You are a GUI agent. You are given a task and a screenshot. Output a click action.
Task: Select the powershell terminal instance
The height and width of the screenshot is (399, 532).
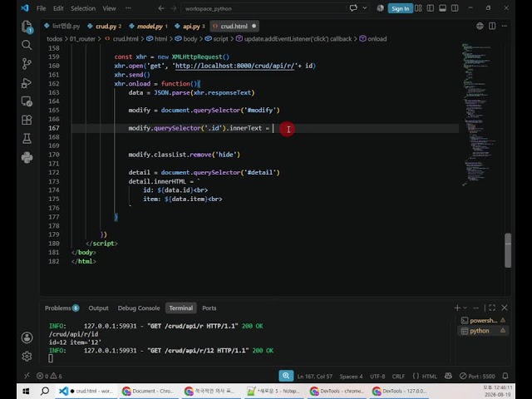coord(483,320)
